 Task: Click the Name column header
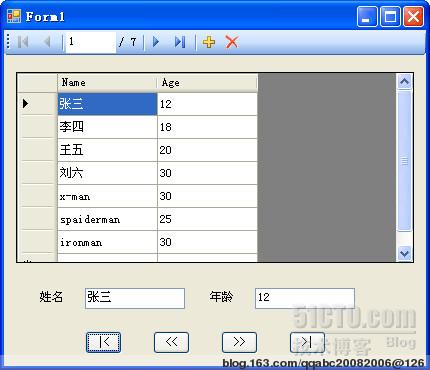[107, 83]
